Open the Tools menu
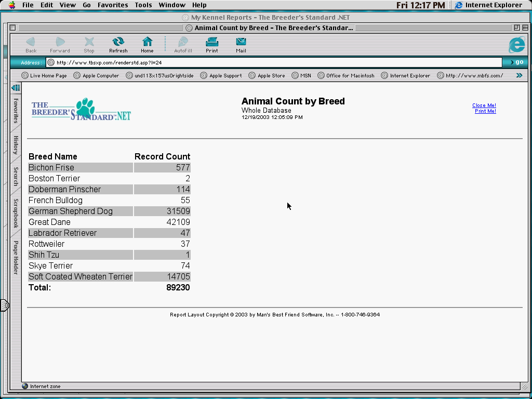This screenshot has width=532, height=399. tap(143, 5)
